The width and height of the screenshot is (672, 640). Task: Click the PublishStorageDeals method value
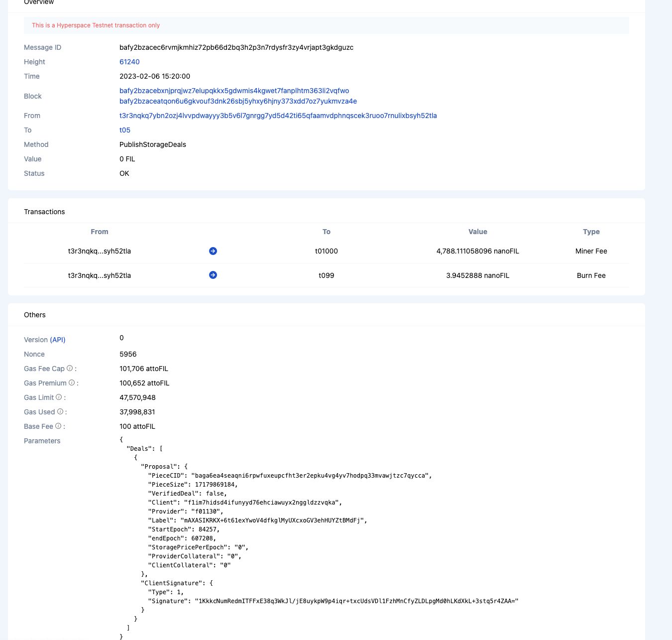coord(153,144)
